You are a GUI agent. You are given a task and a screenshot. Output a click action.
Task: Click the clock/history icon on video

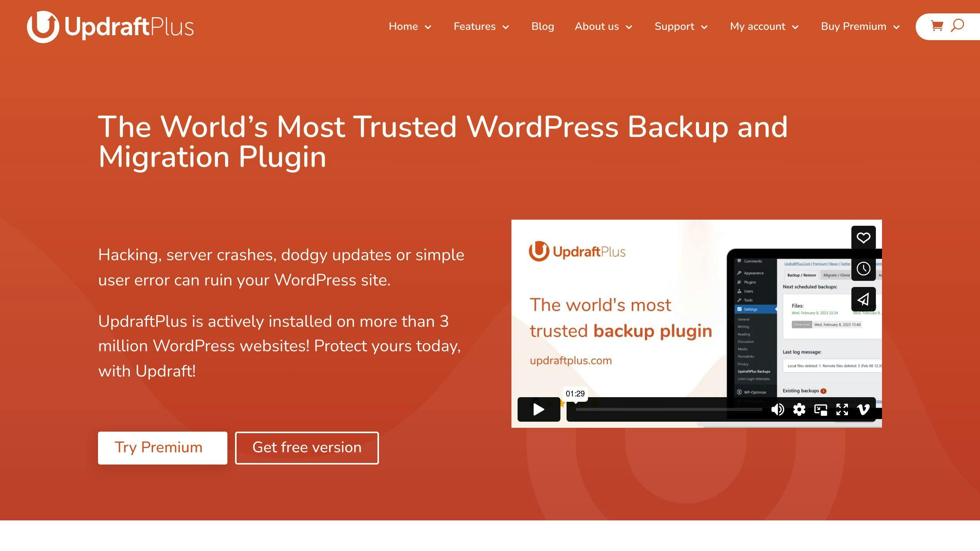coord(864,269)
